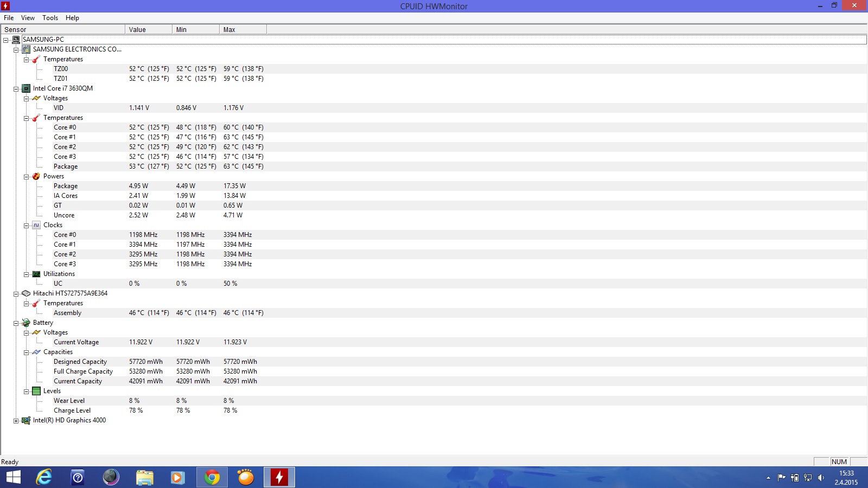Open the File menu
Image resolution: width=868 pixels, height=488 pixels.
9,18
